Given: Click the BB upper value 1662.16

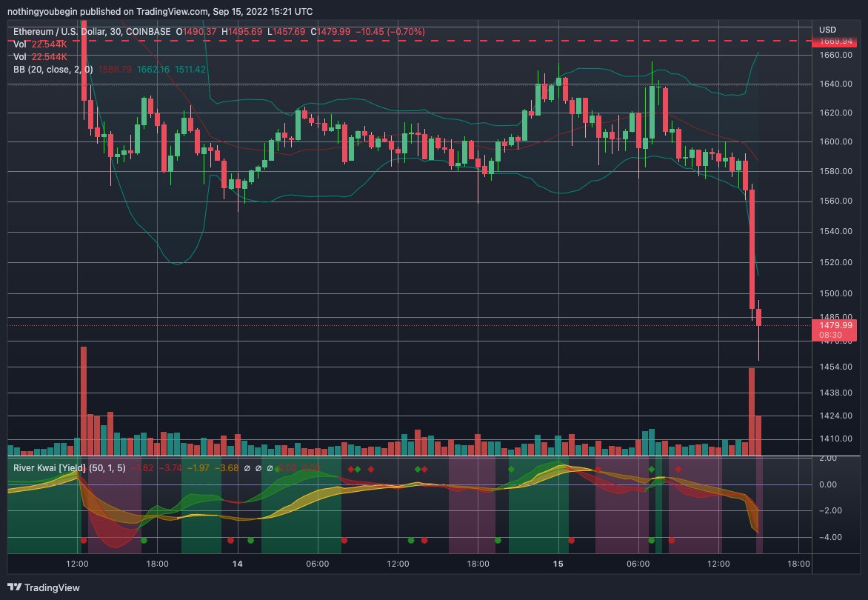Looking at the screenshot, I should [x=153, y=69].
